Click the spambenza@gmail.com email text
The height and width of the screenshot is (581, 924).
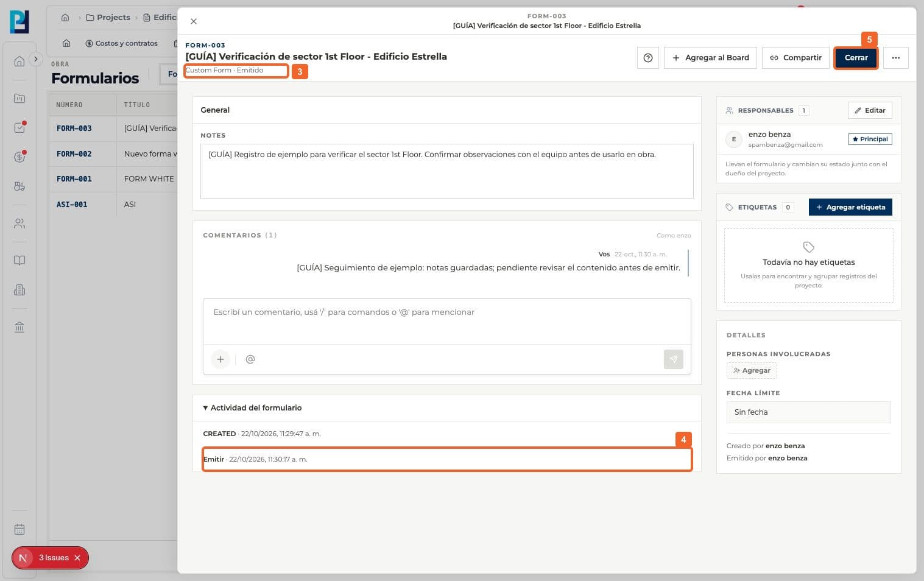coord(785,145)
